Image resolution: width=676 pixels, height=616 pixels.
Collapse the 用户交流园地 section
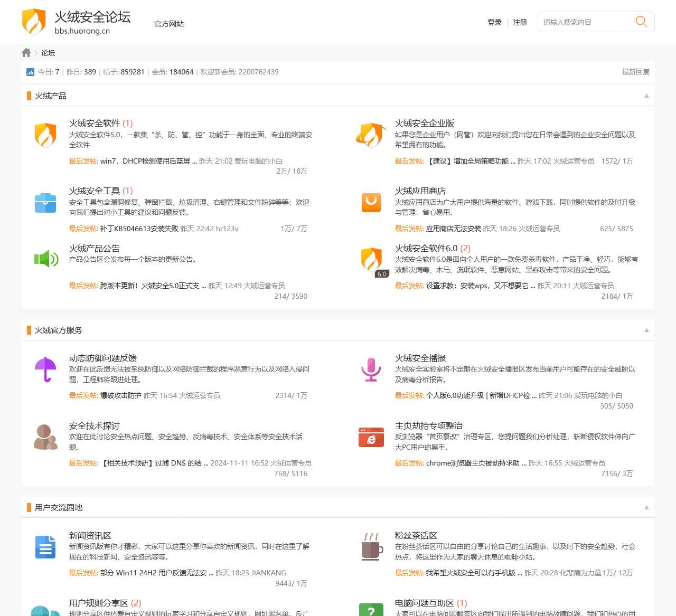point(646,507)
